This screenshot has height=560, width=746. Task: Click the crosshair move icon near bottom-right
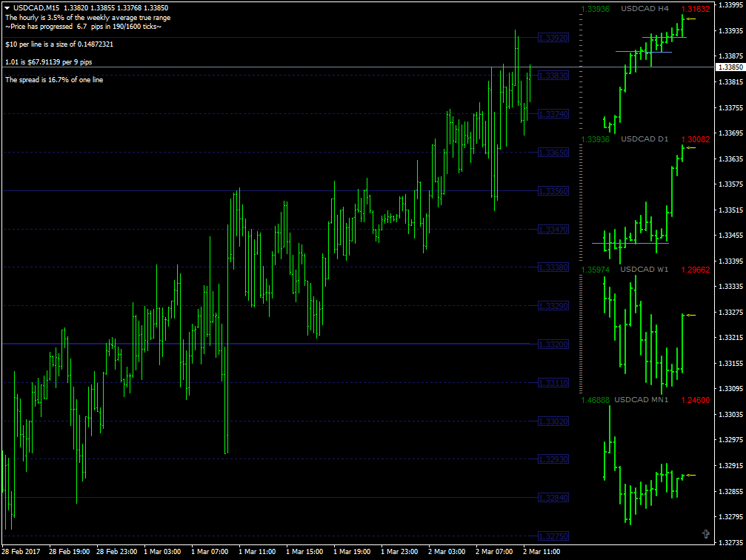coord(706,533)
